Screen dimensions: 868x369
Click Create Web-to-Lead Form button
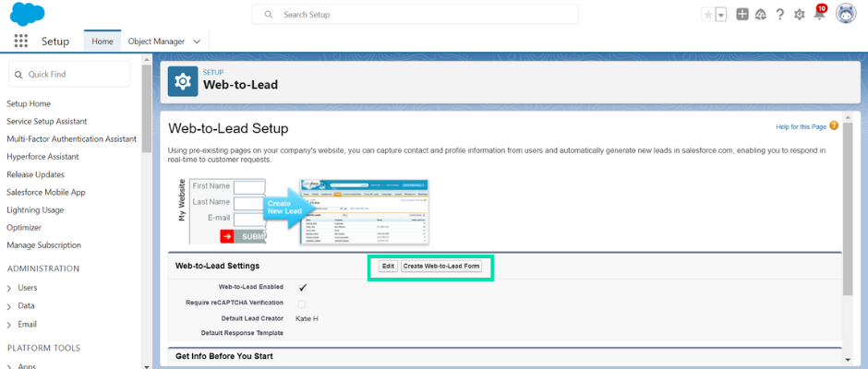[441, 266]
